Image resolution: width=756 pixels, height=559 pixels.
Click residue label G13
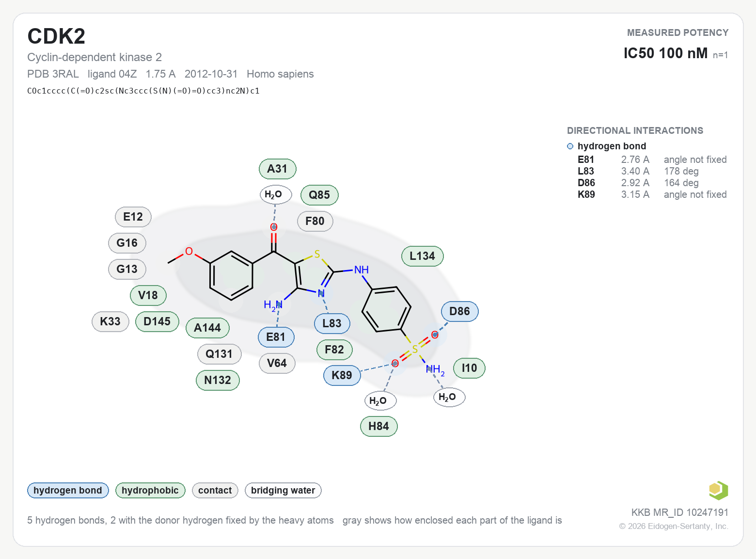pyautogui.click(x=127, y=269)
